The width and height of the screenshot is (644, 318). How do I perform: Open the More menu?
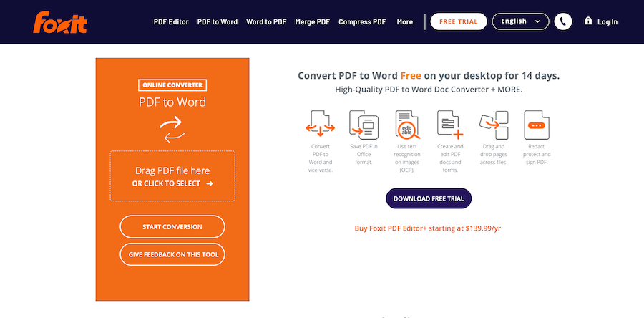tap(404, 21)
